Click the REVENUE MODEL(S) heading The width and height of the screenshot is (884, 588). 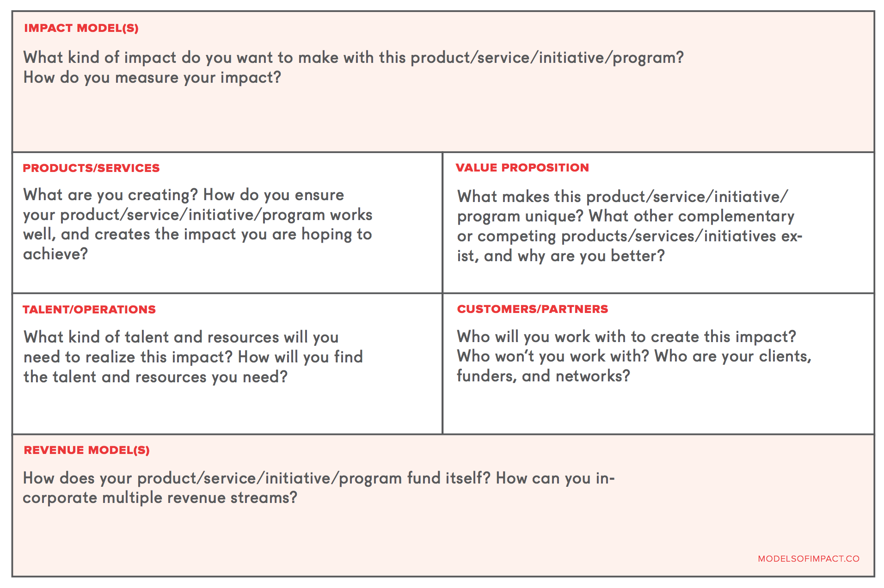[87, 450]
